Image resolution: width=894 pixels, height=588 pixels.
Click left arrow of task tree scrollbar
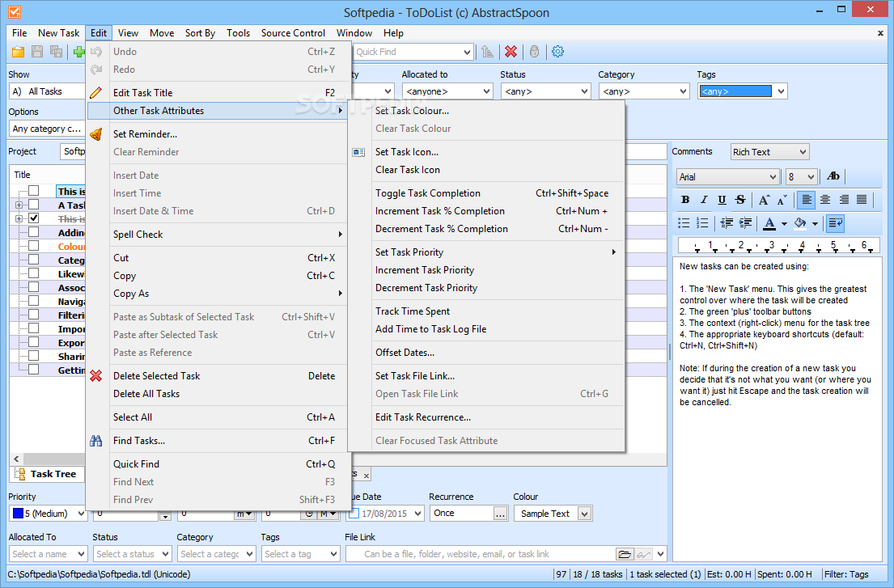[x=16, y=459]
